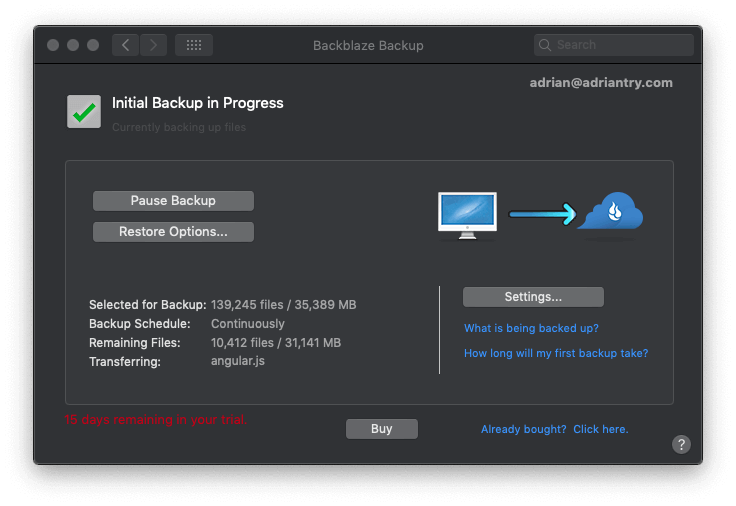This screenshot has width=736, height=506.
Task: Go forward with the right chevron
Action: (153, 45)
